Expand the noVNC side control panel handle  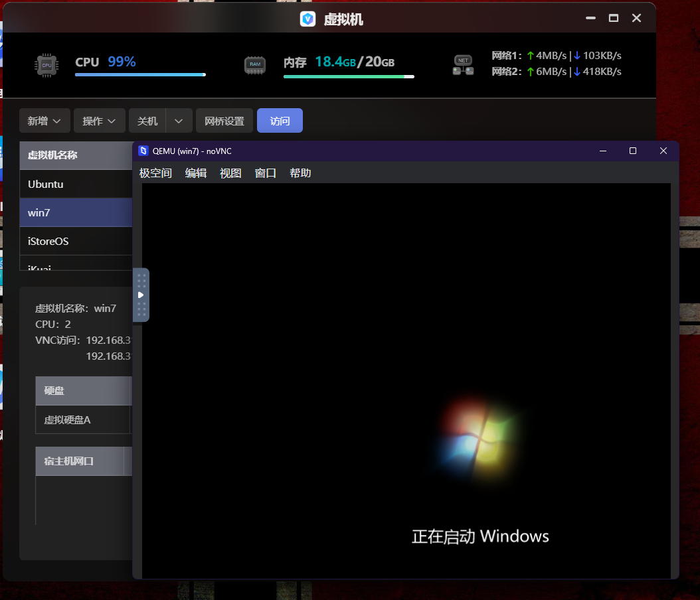coord(141,295)
